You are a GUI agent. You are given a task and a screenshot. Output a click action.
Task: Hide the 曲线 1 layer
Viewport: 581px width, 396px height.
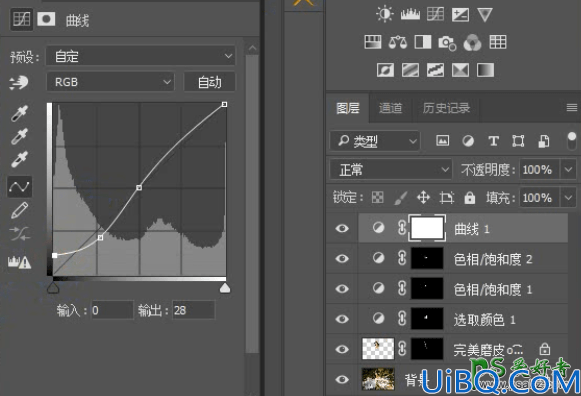point(342,228)
